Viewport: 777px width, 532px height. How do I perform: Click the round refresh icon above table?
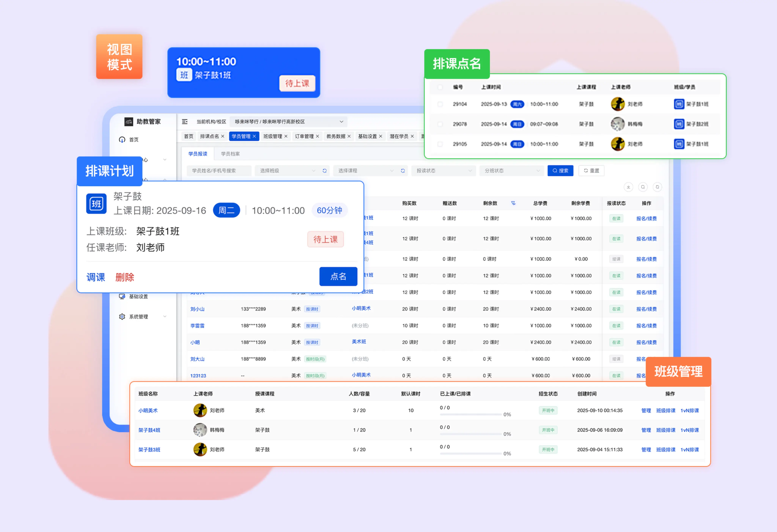click(x=657, y=187)
